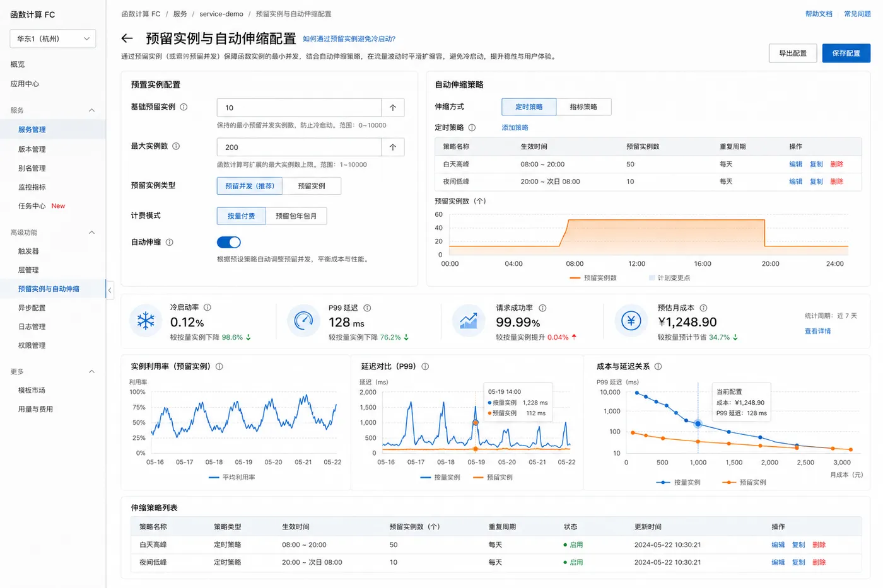Click the 保存配置 button
This screenshot has height=588, width=883.
click(x=846, y=53)
